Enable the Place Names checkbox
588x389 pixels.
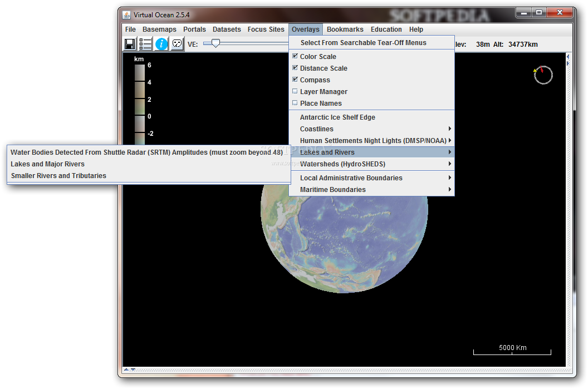tap(295, 103)
